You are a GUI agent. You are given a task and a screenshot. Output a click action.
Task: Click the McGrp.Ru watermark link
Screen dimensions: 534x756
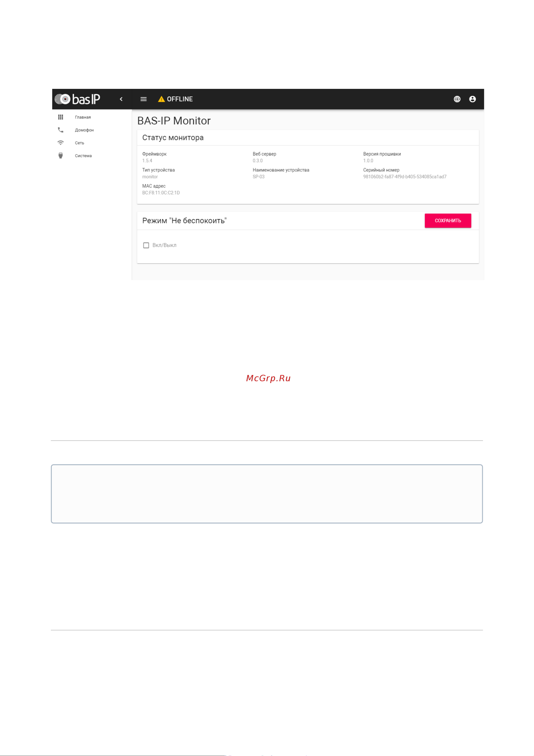pyautogui.click(x=268, y=378)
